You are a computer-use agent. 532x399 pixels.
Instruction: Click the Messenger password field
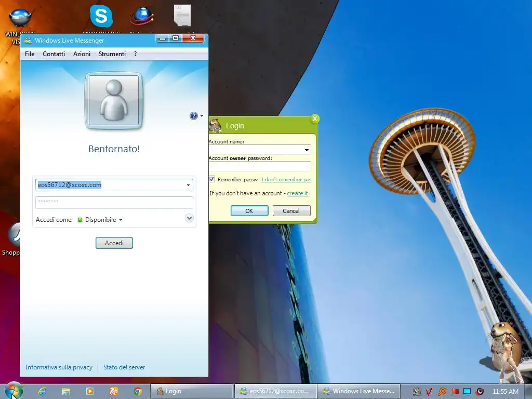click(114, 202)
